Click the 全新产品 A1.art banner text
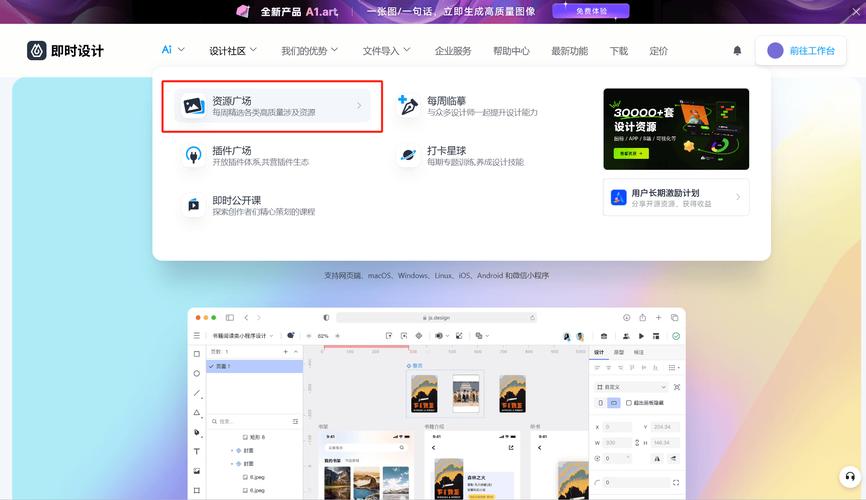The image size is (866, 500). [x=299, y=12]
